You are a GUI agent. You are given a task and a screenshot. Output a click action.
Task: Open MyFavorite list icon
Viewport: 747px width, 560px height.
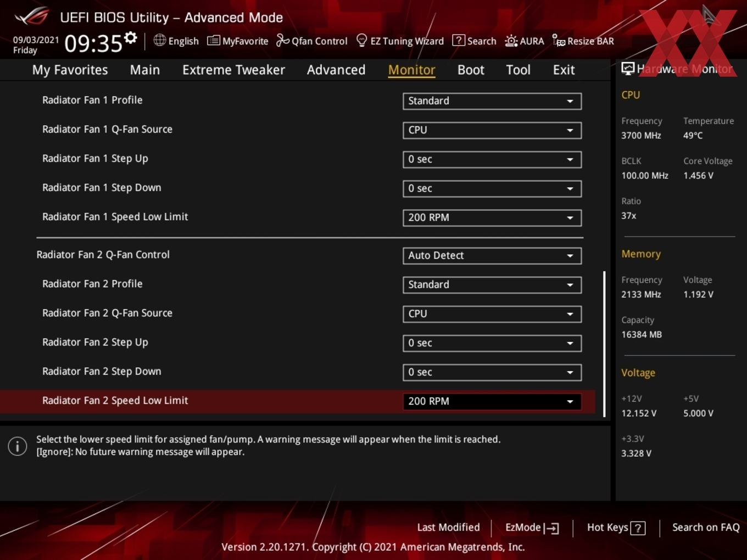click(x=214, y=41)
